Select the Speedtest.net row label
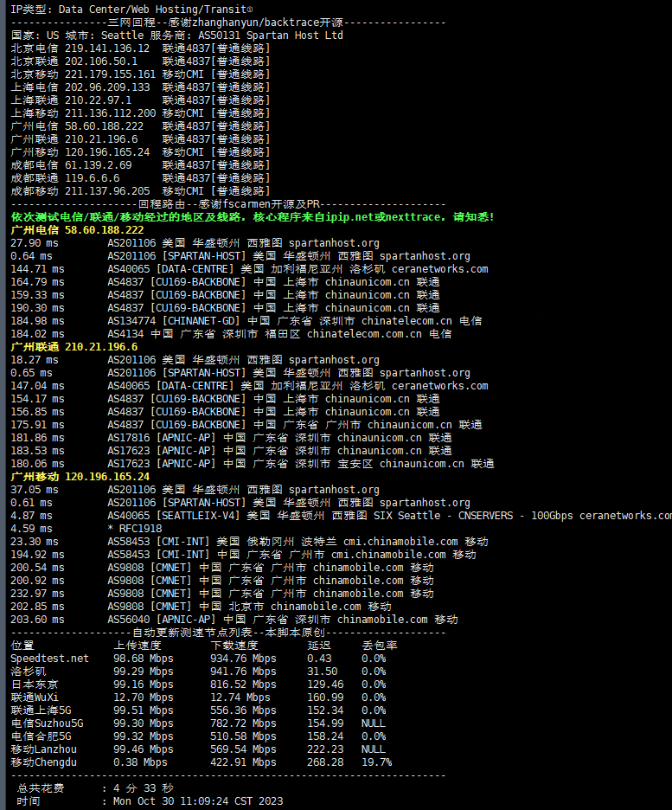The width and height of the screenshot is (672, 810). (49, 659)
